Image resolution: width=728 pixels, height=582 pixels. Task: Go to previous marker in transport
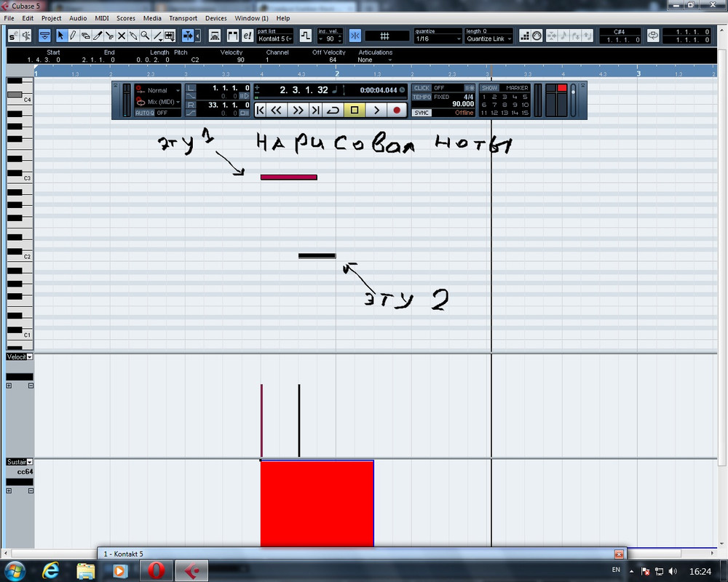coord(260,110)
